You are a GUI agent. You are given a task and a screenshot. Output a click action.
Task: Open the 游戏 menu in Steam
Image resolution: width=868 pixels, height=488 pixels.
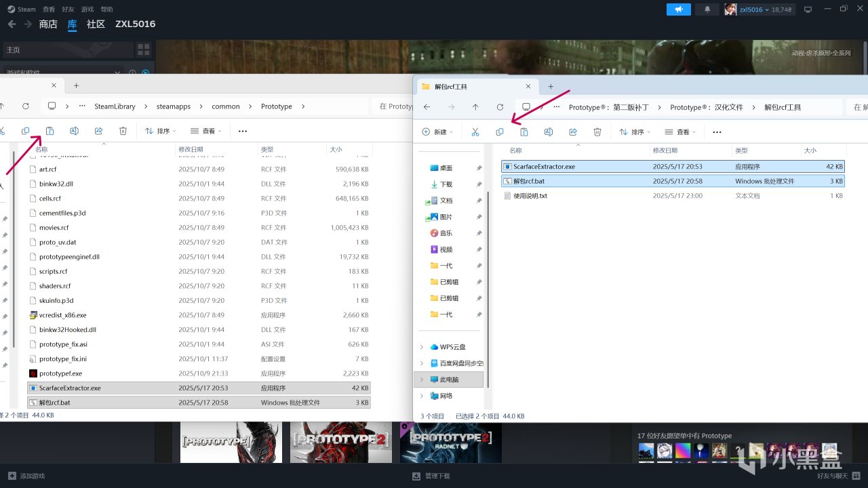[87, 9]
